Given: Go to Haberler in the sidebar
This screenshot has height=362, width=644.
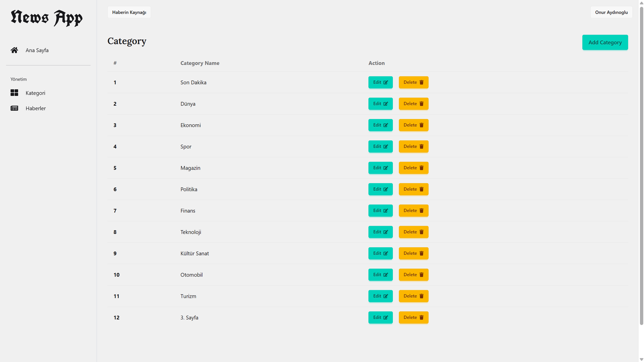Looking at the screenshot, I should (x=35, y=108).
